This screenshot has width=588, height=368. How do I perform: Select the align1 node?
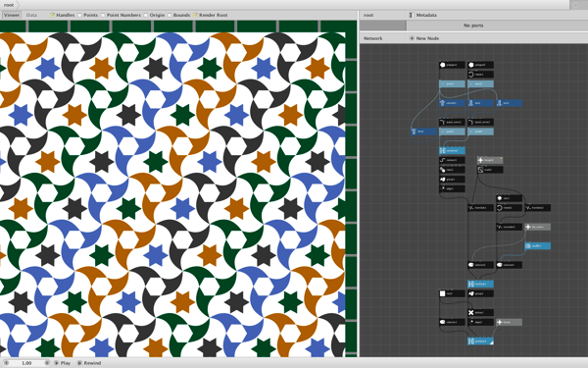pyautogui.click(x=452, y=188)
